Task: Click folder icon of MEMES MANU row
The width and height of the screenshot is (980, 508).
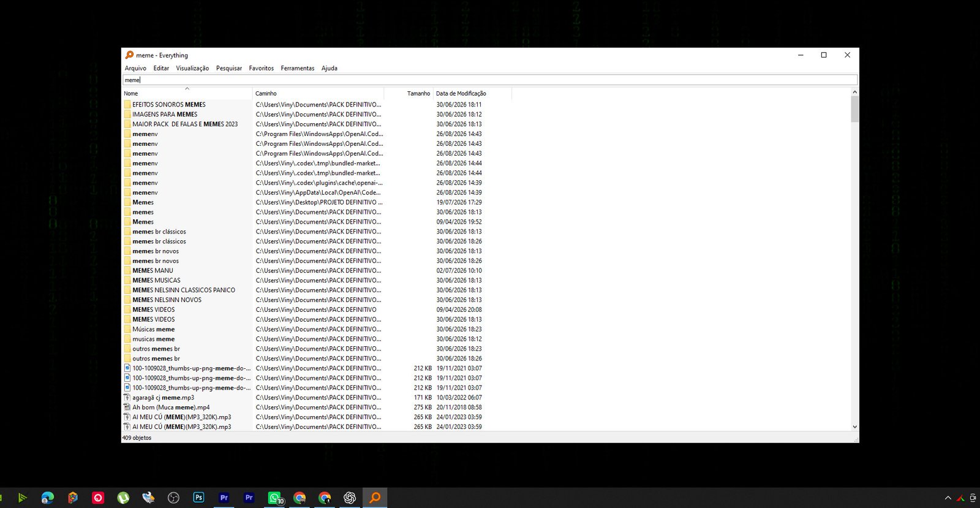Action: [x=127, y=271]
